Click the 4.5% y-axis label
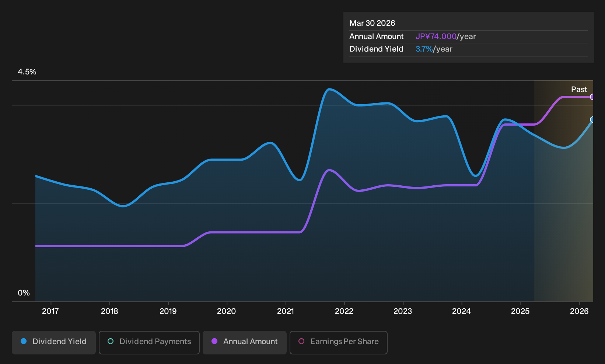This screenshot has height=364, width=605. click(27, 72)
